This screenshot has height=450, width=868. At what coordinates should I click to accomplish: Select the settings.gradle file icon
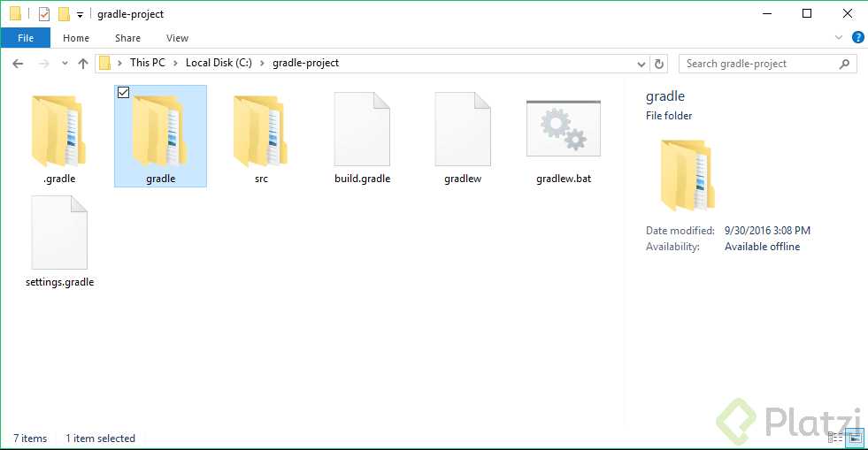(59, 233)
